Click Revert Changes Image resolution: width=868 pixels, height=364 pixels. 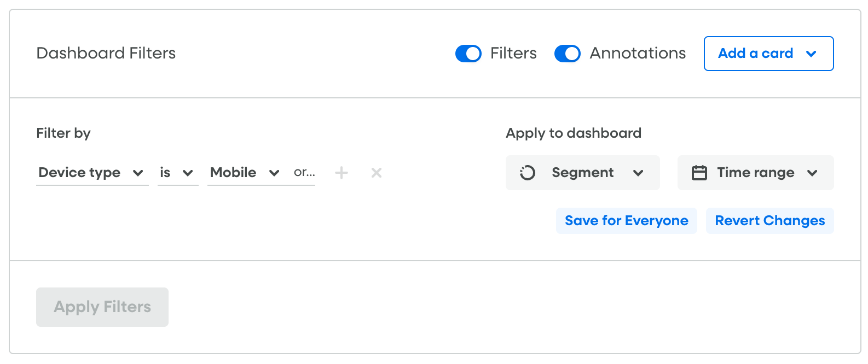769,220
